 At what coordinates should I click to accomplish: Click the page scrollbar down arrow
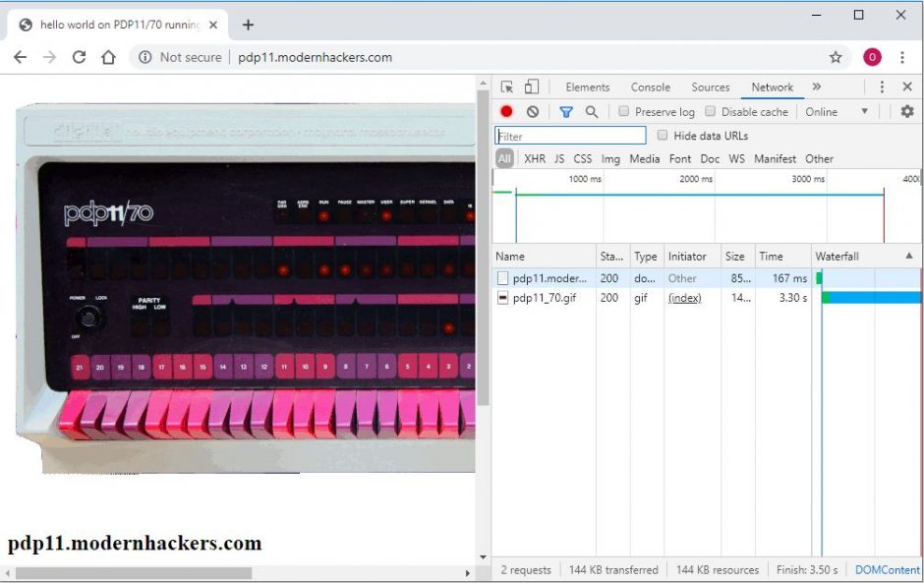[x=484, y=557]
